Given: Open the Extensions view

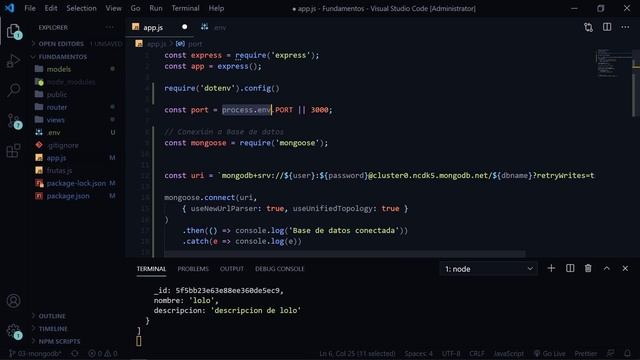Looking at the screenshot, I should pos(13,150).
